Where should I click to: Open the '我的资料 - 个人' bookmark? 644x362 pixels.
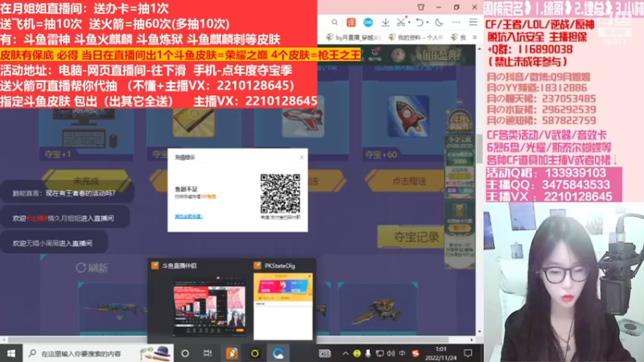(416, 37)
